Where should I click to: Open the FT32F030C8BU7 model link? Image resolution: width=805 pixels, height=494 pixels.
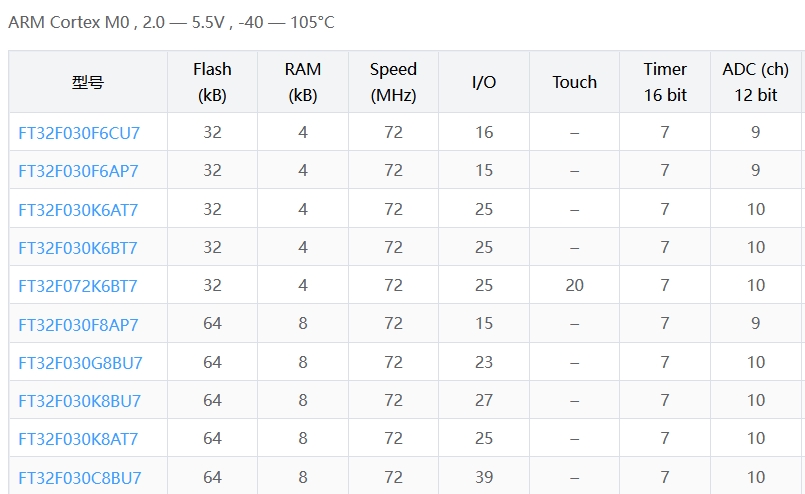[79, 478]
